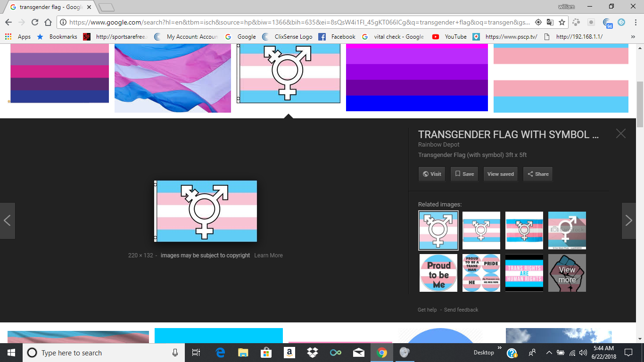View site information for google.com
The height and width of the screenshot is (362, 644).
63,22
